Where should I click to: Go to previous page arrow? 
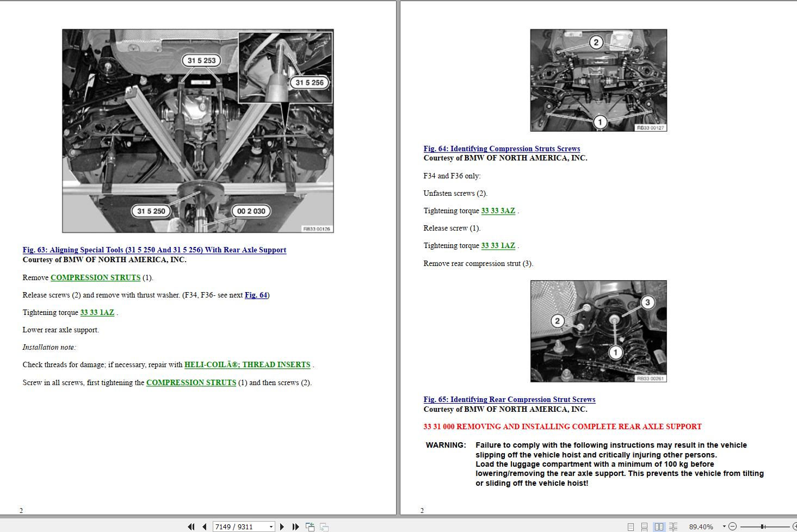pyautogui.click(x=205, y=527)
